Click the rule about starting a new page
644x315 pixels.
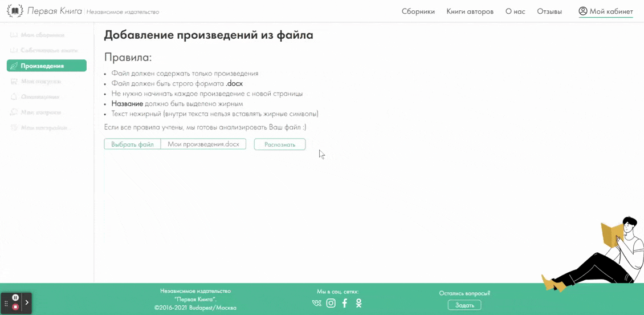207,94
